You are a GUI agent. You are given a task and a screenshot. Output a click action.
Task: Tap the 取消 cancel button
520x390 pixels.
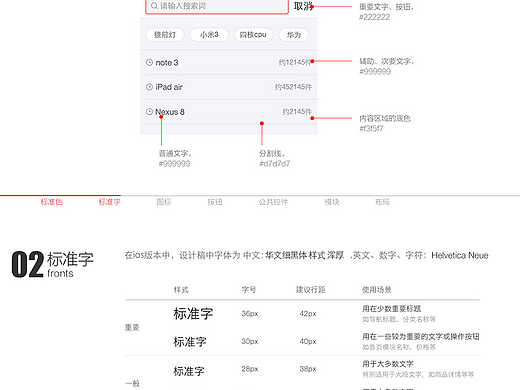(x=303, y=6)
